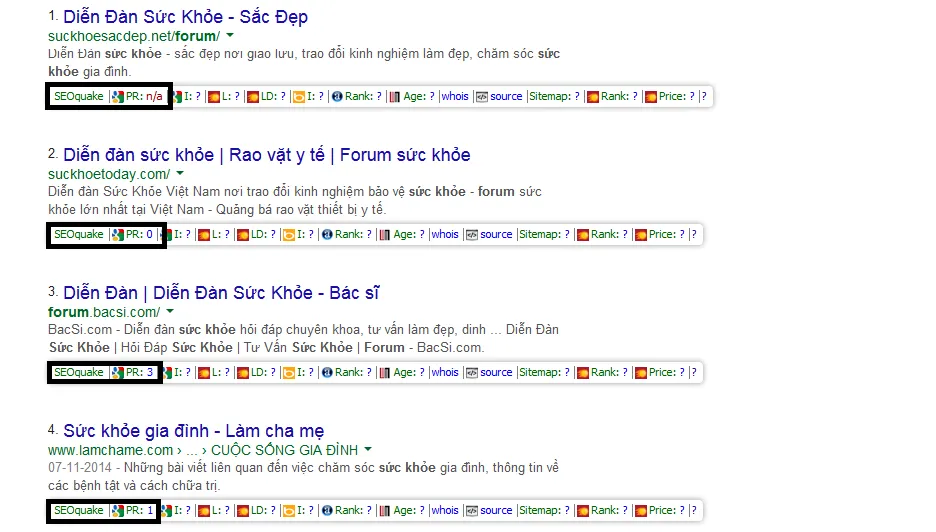Expand the arrow next to suckhoesacdep.net/forum/
The height and width of the screenshot is (532, 936).
pyautogui.click(x=231, y=36)
